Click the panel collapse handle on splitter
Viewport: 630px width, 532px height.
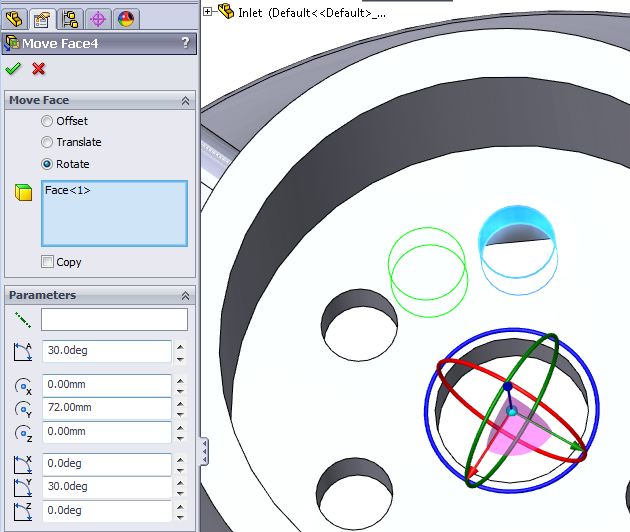coord(204,449)
